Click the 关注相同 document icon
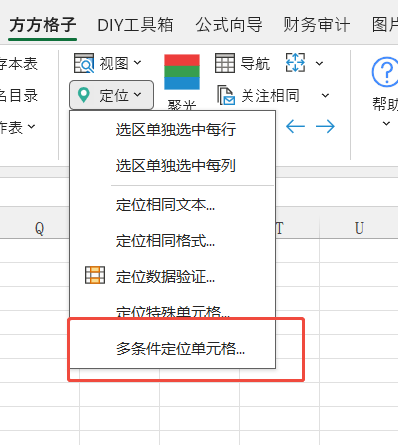Screen dimensions: 398x445 coord(226,95)
